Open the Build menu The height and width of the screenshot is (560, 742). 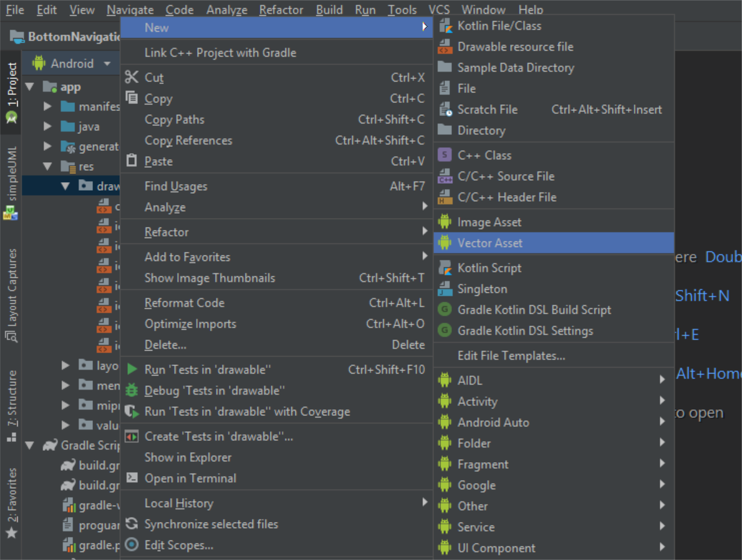point(329,10)
